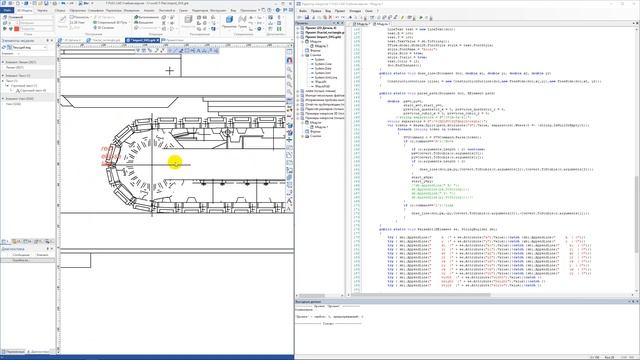Close the Выходные данные output panel

click(x=637, y=302)
